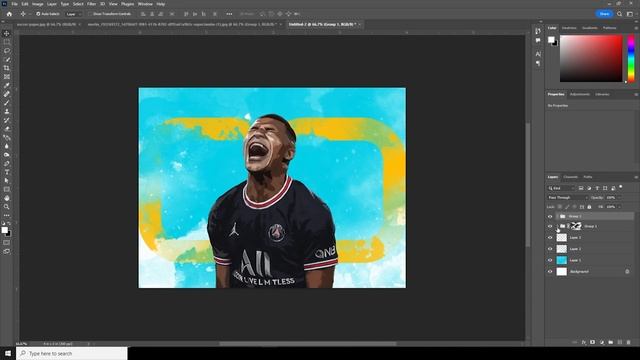The width and height of the screenshot is (640, 360).
Task: Select the Lasso tool
Action: tap(7, 51)
